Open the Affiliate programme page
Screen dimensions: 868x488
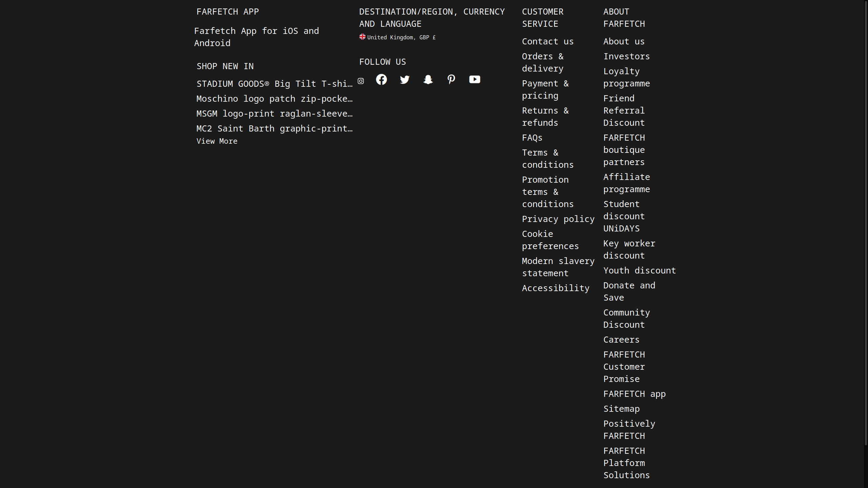627,183
